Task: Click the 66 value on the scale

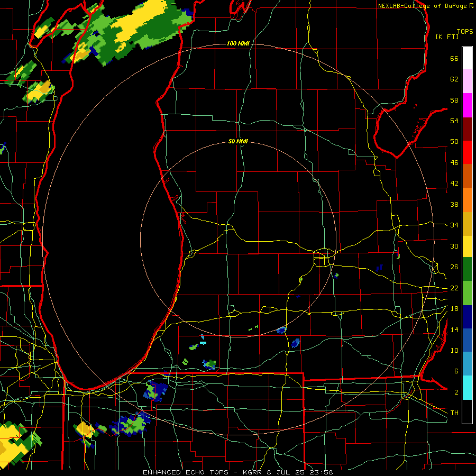Action: [x=454, y=59]
